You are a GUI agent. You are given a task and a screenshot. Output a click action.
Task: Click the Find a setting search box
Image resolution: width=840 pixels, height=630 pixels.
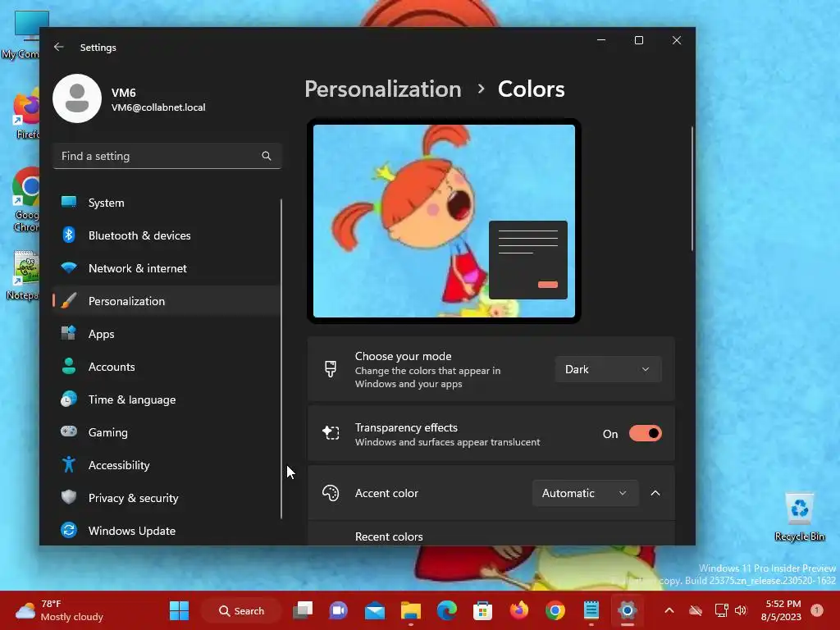(x=167, y=156)
